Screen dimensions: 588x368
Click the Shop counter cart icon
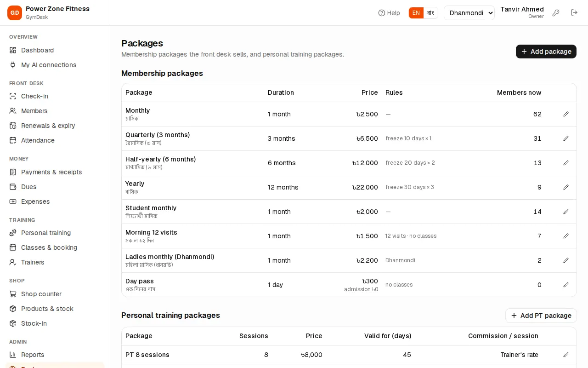(13, 294)
